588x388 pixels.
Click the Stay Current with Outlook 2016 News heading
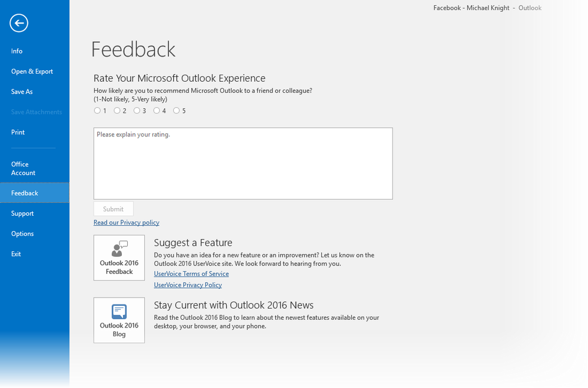click(x=234, y=305)
